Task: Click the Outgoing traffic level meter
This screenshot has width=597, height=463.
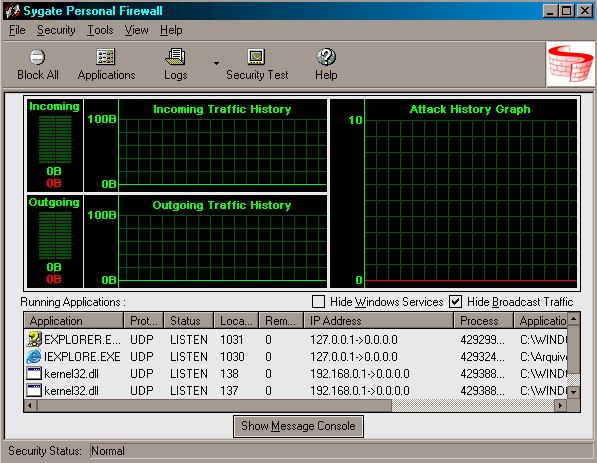Action: (x=55, y=235)
